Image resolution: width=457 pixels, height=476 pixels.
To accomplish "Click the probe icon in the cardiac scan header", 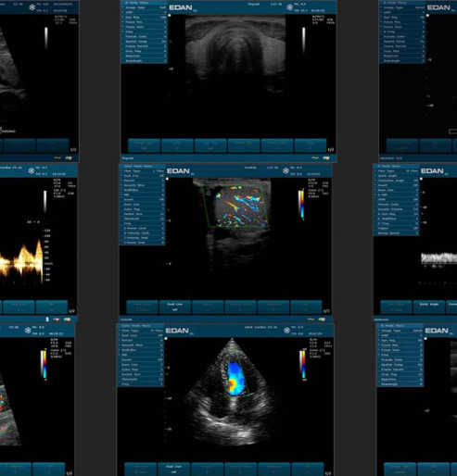I will (286, 331).
